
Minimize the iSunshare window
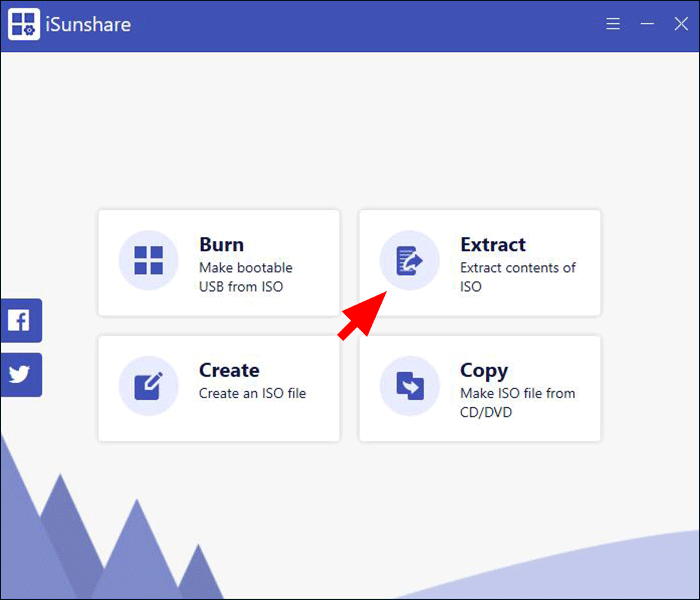point(647,23)
